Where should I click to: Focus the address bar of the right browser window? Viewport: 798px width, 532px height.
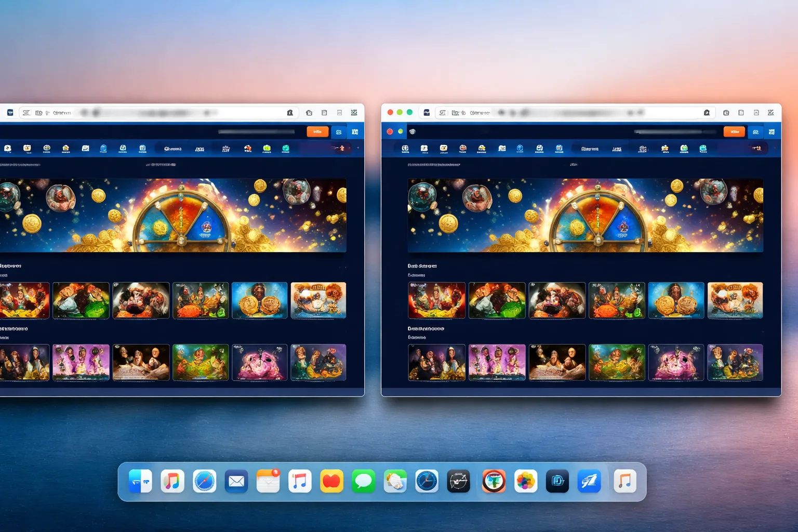[x=574, y=112]
